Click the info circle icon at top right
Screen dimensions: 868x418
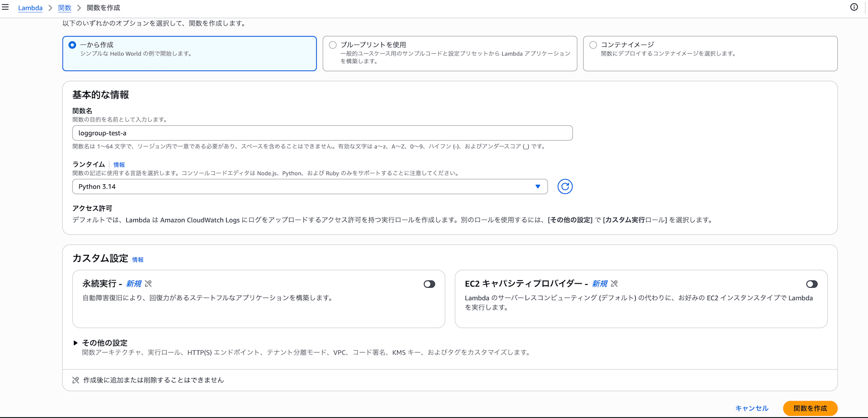[854, 7]
